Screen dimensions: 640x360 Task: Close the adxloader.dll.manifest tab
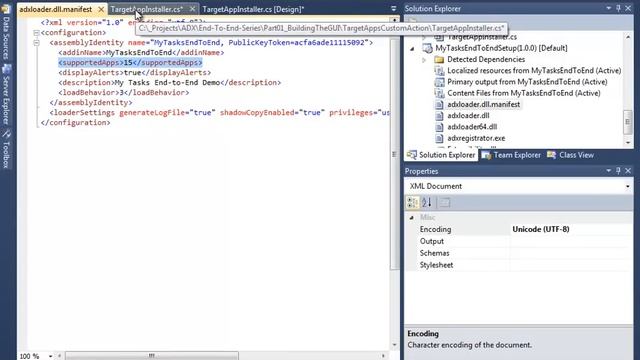click(x=101, y=9)
